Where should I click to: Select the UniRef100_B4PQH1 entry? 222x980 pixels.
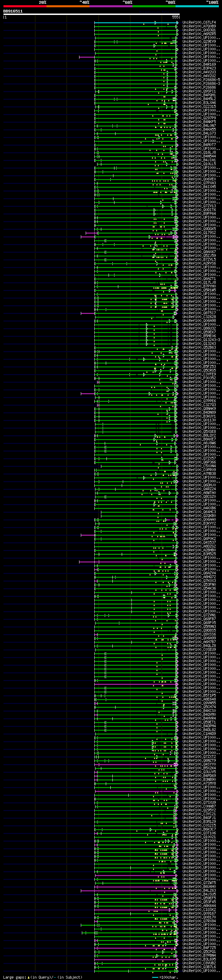[199, 95]
